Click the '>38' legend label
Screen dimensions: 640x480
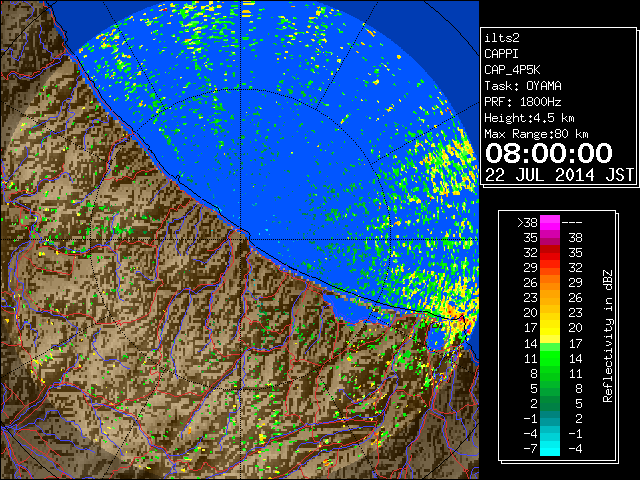coord(527,222)
